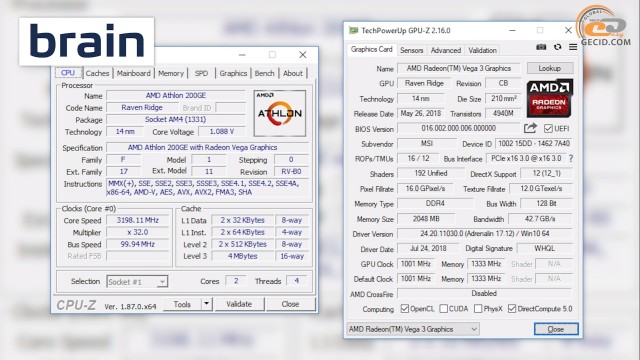Viewport: 640px width, 360px height.
Task: Click the Pixel Fillrate value 16.0 GPixel/s
Action: point(425,189)
